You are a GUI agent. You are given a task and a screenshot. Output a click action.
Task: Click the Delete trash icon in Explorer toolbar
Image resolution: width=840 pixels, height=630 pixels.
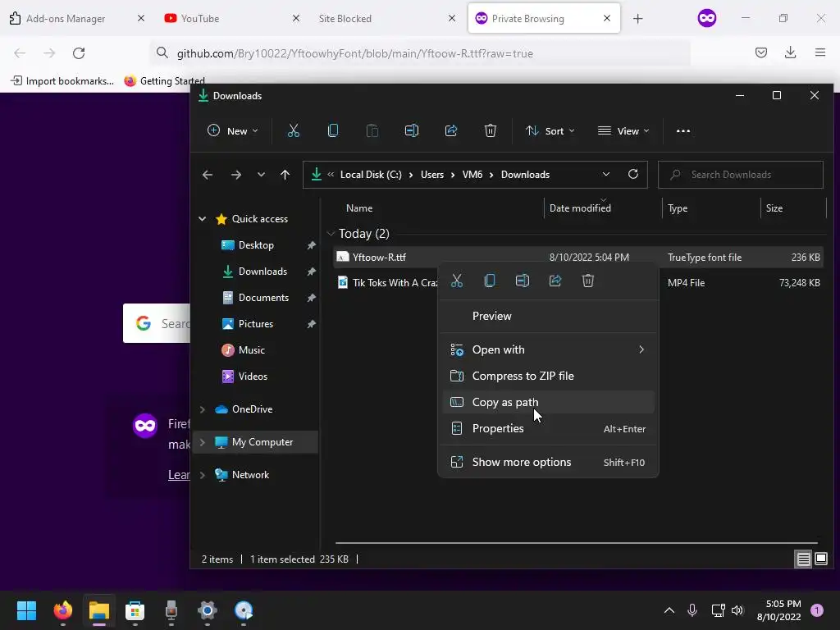pyautogui.click(x=491, y=130)
